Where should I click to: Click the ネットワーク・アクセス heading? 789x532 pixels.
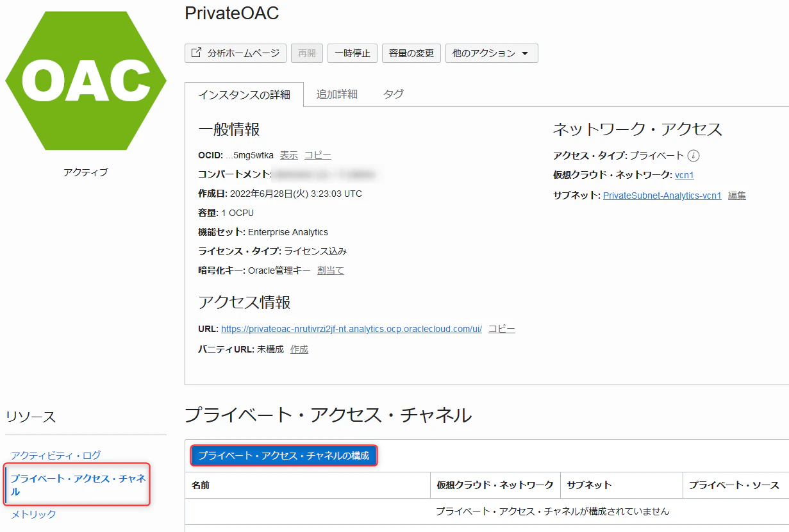coord(638,129)
